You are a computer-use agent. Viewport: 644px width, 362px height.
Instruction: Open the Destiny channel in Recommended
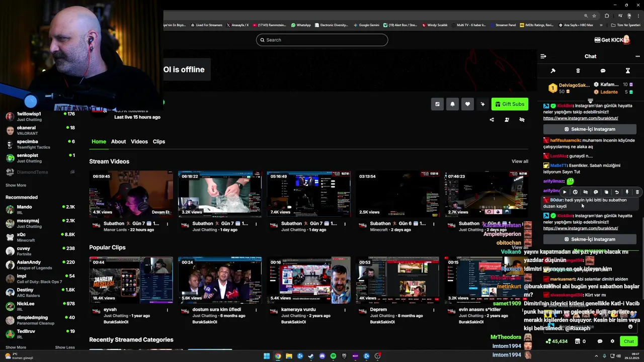pyautogui.click(x=40, y=293)
